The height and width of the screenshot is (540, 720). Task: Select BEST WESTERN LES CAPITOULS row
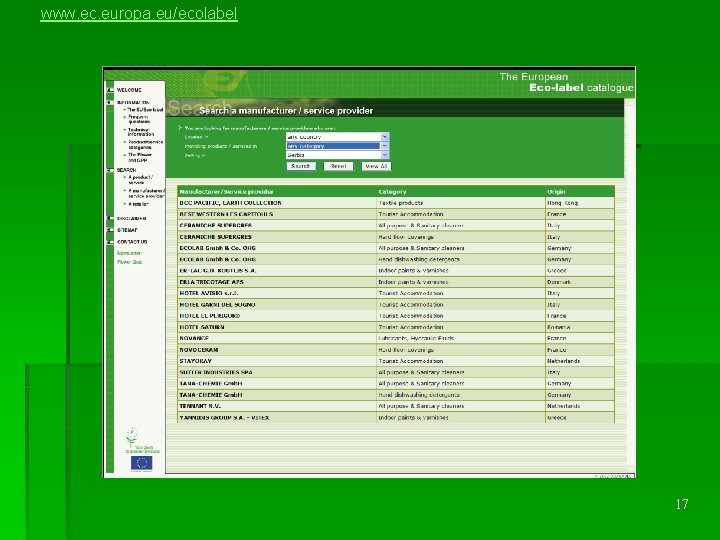coord(396,214)
